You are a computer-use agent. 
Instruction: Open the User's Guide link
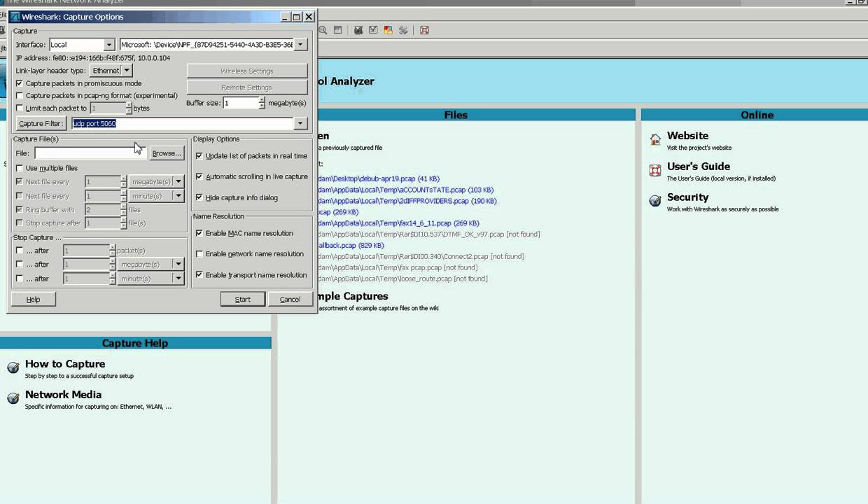pyautogui.click(x=699, y=167)
